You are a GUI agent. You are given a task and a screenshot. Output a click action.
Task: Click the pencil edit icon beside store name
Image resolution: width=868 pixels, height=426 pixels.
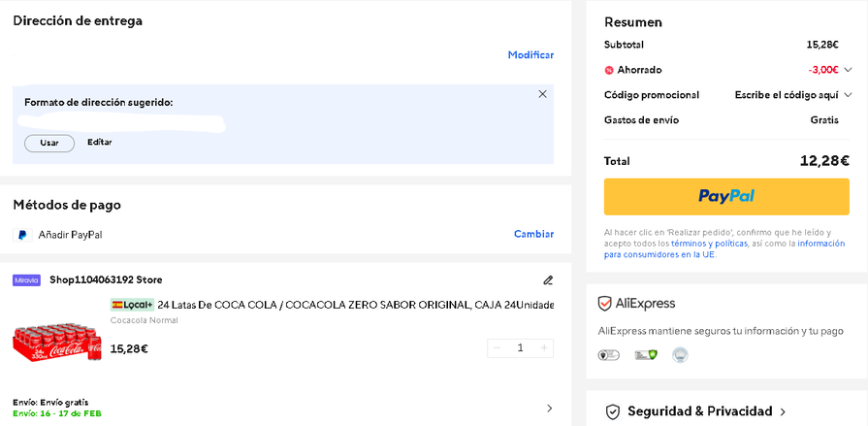[x=548, y=280]
